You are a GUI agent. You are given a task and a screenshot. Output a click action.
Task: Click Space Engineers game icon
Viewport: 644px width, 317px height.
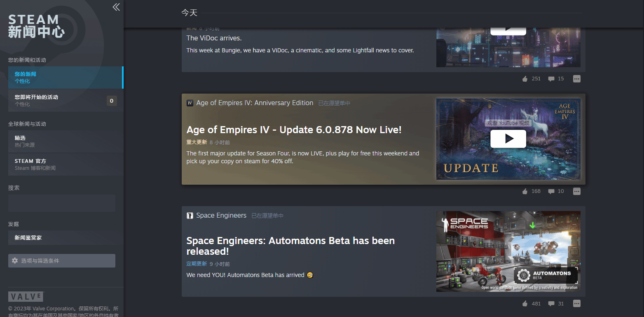[x=190, y=216]
